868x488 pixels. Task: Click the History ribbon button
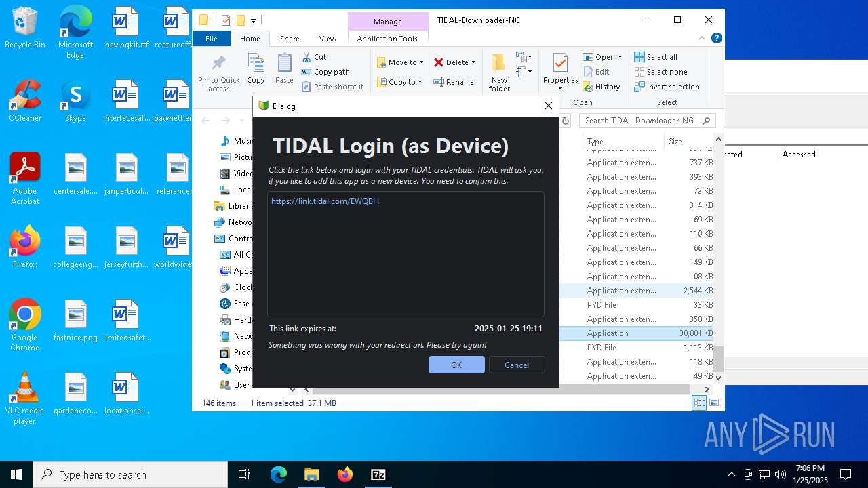(x=601, y=87)
